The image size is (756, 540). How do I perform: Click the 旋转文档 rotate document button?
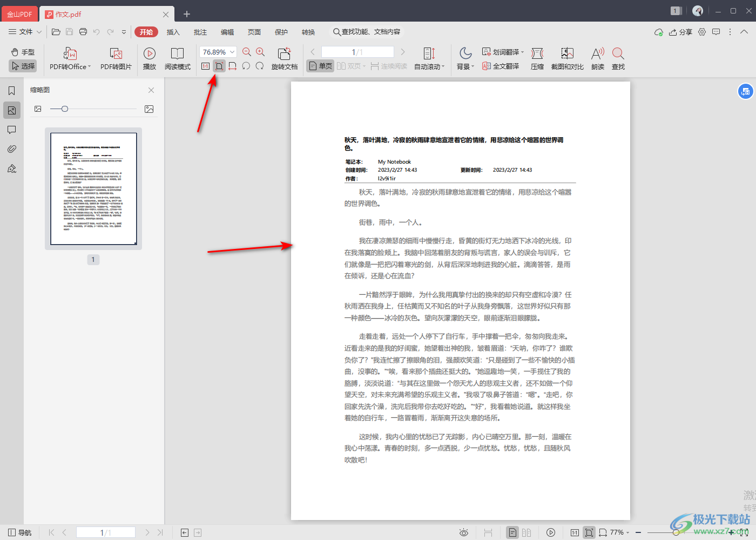(285, 59)
